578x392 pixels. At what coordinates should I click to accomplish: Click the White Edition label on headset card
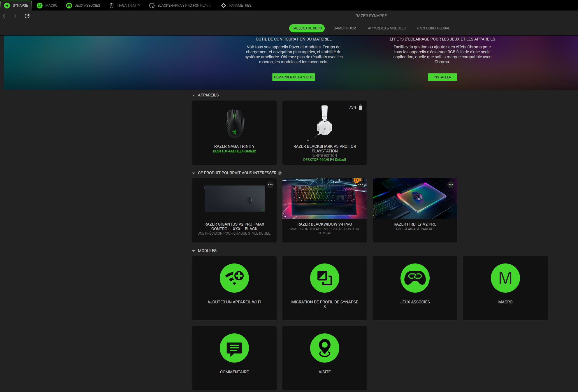click(325, 156)
